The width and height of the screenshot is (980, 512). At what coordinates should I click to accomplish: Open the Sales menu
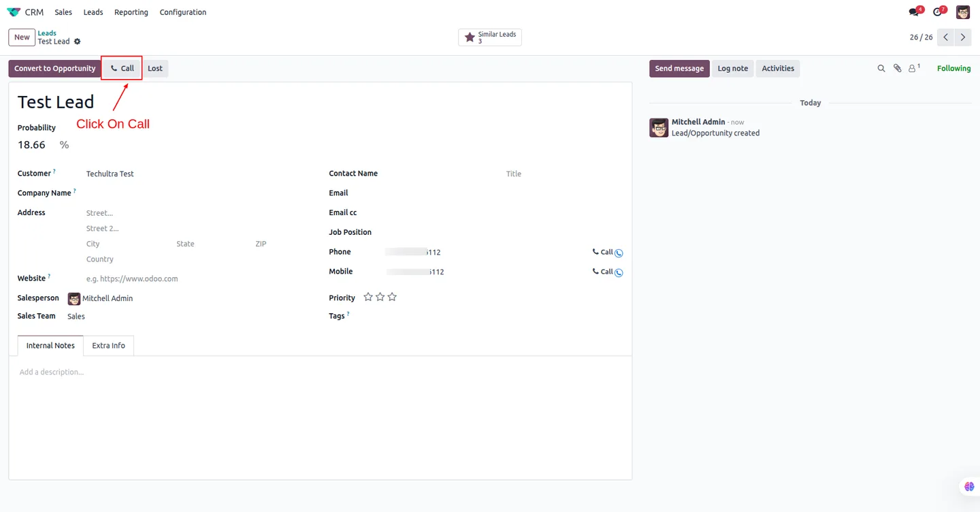pos(63,12)
